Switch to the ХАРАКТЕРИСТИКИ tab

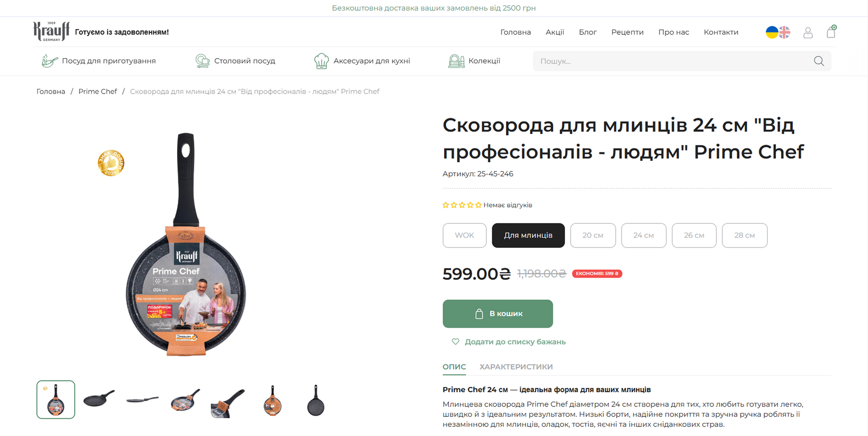click(x=516, y=367)
